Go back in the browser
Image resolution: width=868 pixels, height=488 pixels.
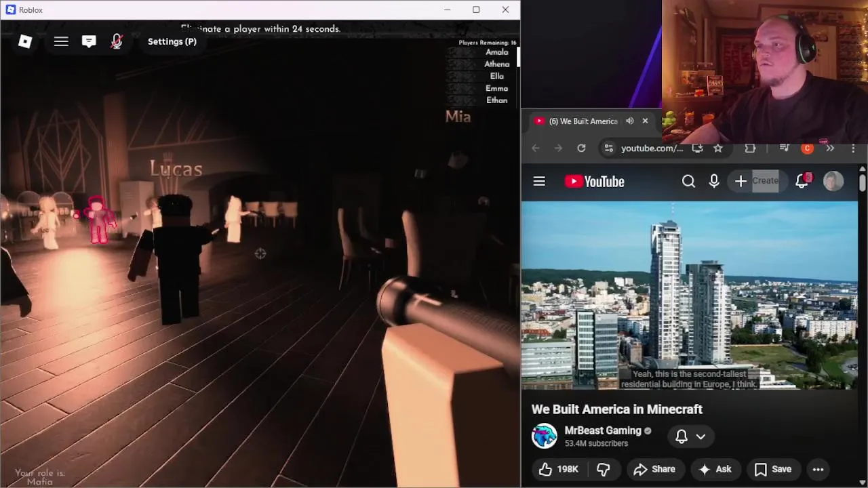pyautogui.click(x=536, y=148)
